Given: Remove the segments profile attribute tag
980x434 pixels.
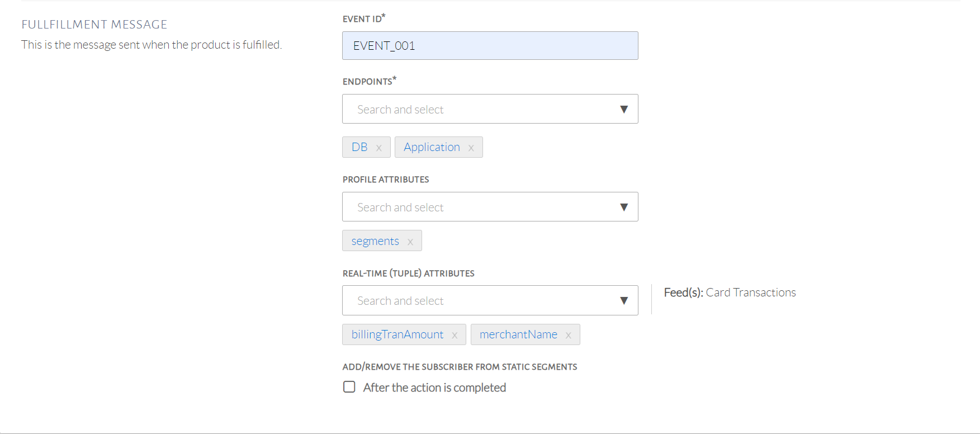Looking at the screenshot, I should click(410, 242).
